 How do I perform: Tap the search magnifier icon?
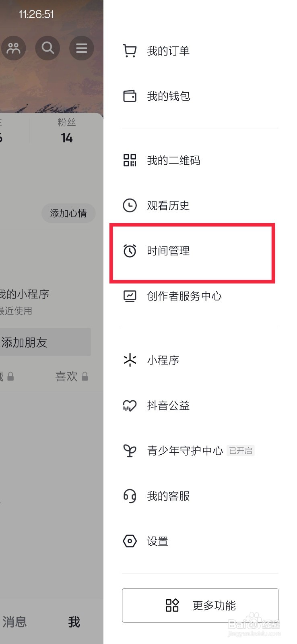47,48
